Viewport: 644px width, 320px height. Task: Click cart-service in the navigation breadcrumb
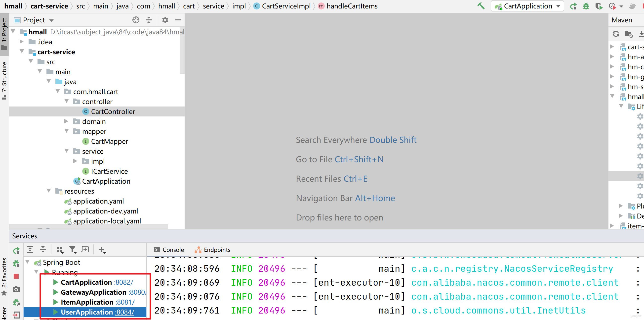point(49,6)
